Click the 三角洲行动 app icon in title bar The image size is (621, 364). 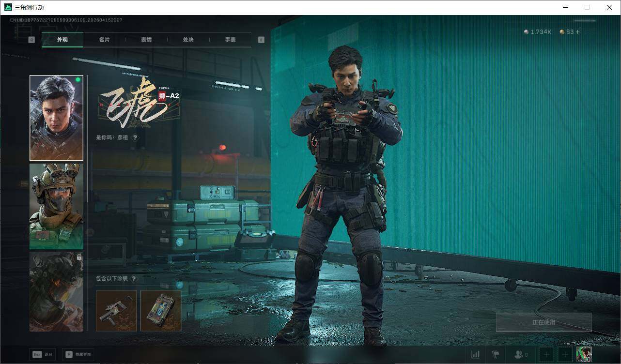click(8, 7)
